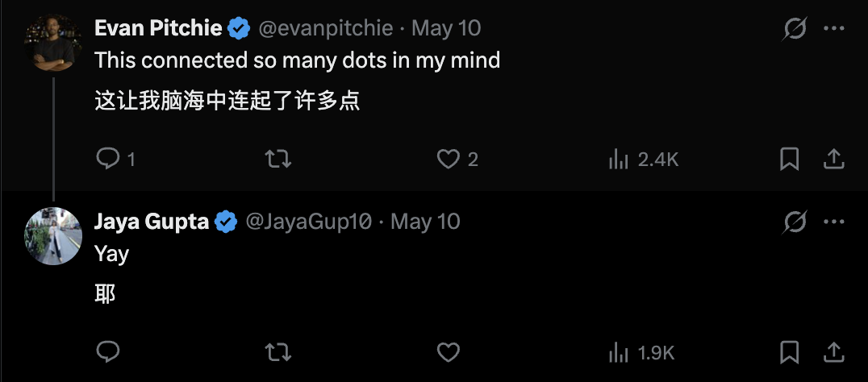Open Grok icon on Evan Pitchie's tweet

(x=795, y=29)
